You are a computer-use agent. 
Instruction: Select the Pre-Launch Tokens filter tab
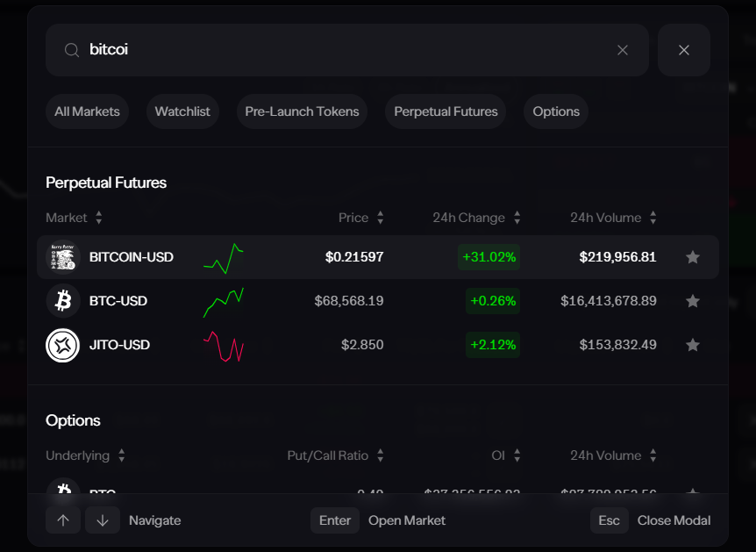(x=302, y=111)
